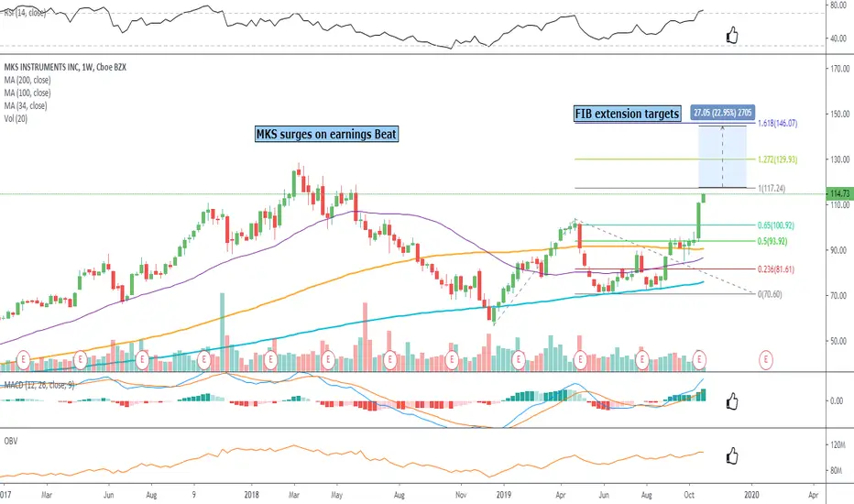Select the 'FIB extension targets' text label
Image resolution: width=854 pixels, height=504 pixels.
[628, 114]
